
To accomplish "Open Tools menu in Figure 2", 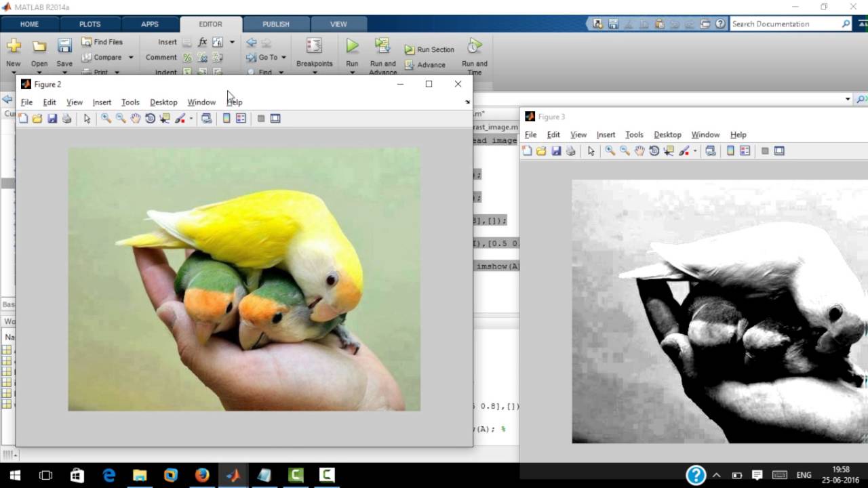I will pyautogui.click(x=130, y=102).
